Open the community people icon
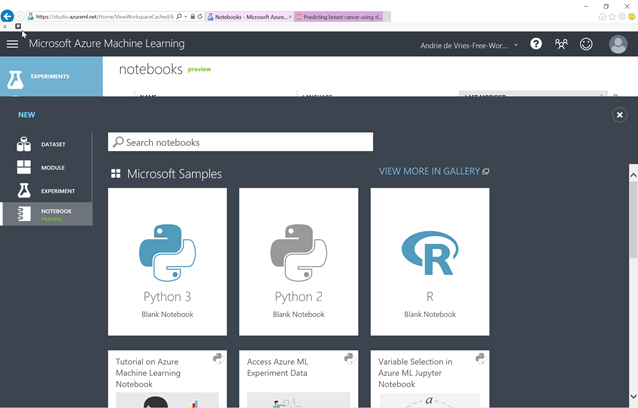Viewport: 638px width, 408px height. 561,44
